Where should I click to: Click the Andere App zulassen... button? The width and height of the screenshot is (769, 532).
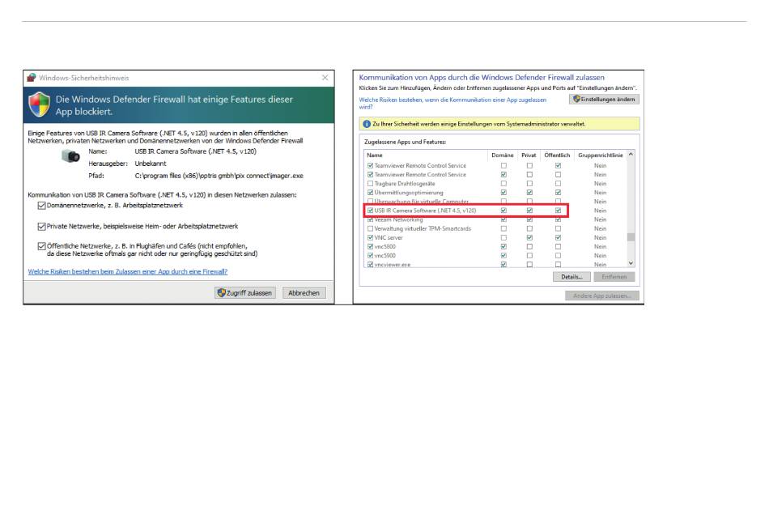(601, 296)
